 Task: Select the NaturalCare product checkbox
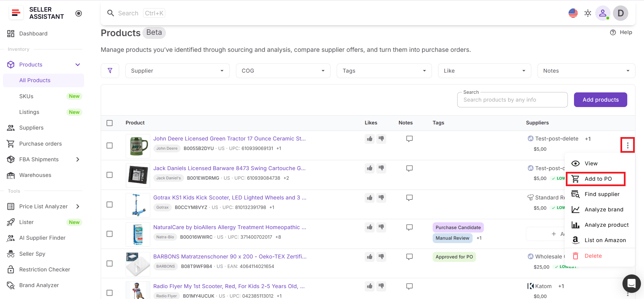(110, 234)
